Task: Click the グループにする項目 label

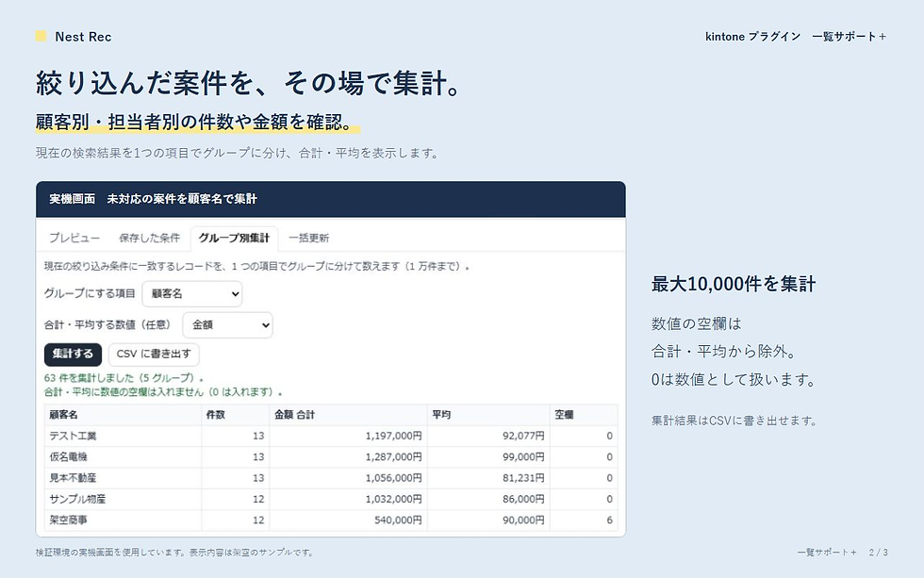Action: [90, 293]
